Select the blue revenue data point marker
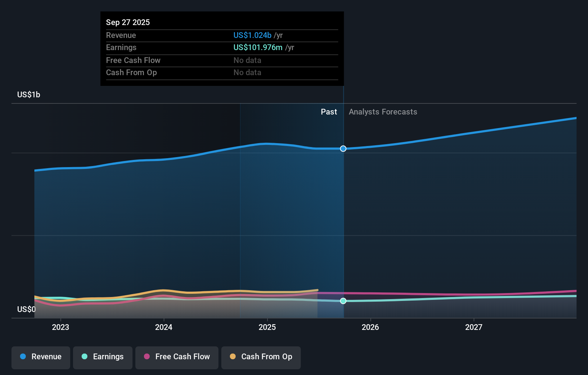Screen dimensions: 588x375 pyautogui.click(x=343, y=148)
